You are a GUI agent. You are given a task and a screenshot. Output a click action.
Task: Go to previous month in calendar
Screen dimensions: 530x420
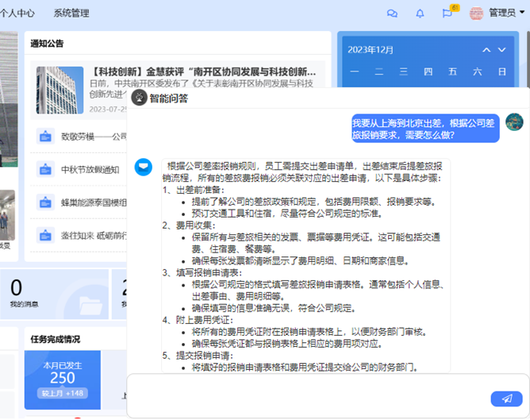[x=487, y=50]
